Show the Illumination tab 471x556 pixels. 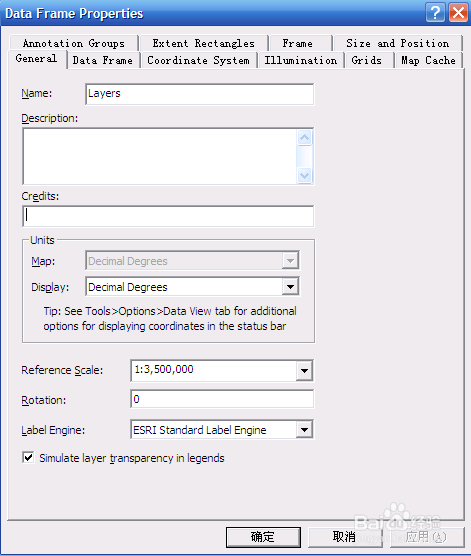(301, 60)
